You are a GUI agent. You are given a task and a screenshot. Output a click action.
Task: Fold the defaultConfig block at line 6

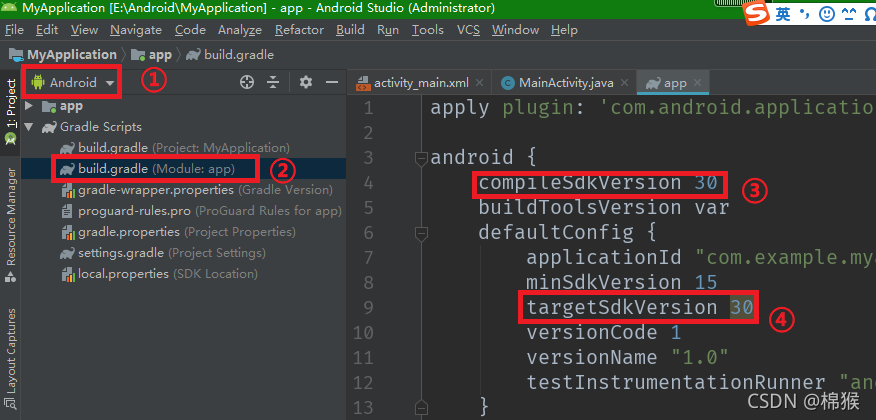(x=421, y=233)
